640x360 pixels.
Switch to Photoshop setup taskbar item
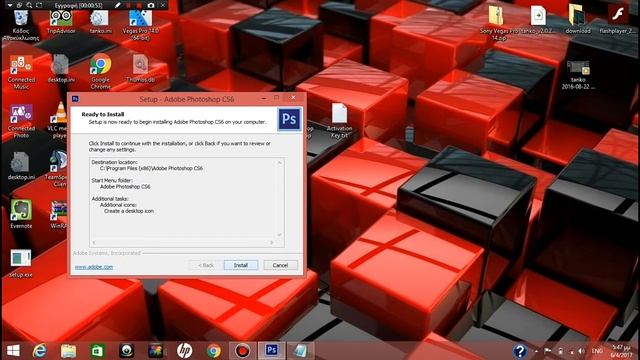coord(271,351)
